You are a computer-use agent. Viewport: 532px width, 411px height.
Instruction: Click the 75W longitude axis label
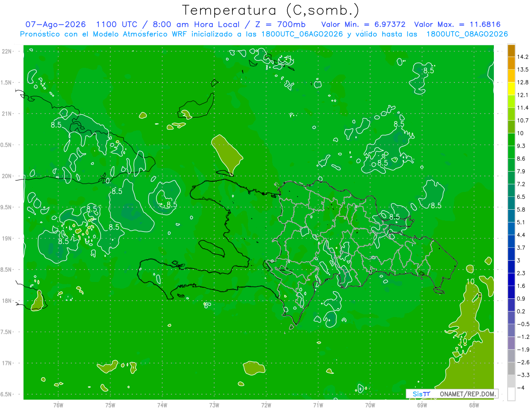(110, 405)
